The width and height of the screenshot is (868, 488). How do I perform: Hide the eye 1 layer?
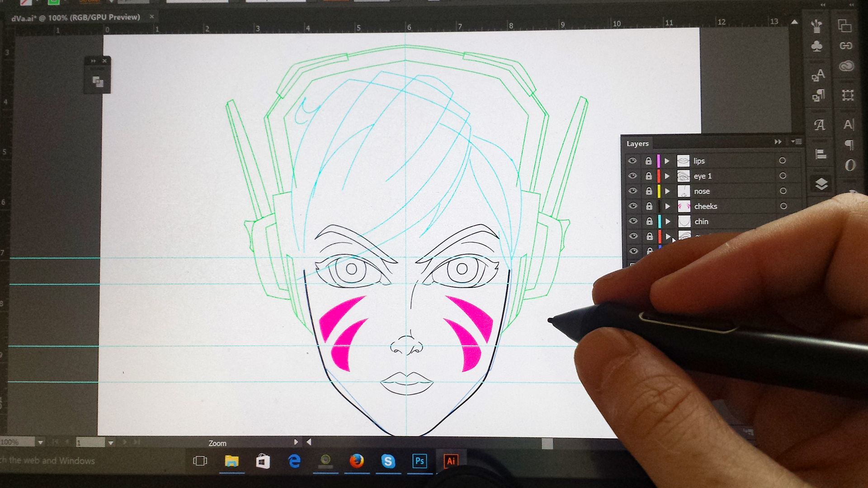(632, 176)
